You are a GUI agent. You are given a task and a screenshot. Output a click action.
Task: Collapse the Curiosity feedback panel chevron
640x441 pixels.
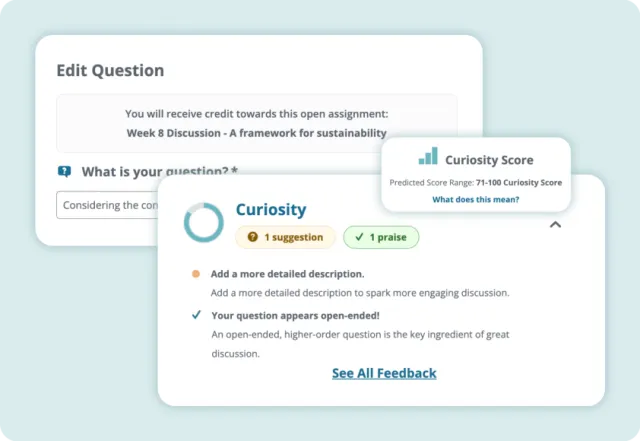coord(556,225)
